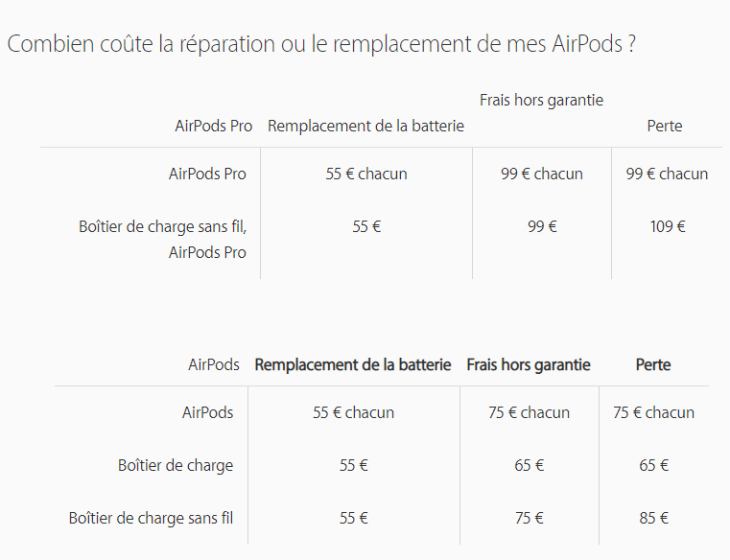Click AirPods out-of-warranty "75 € chacun" cell
The width and height of the screenshot is (730, 560).
pos(529,412)
